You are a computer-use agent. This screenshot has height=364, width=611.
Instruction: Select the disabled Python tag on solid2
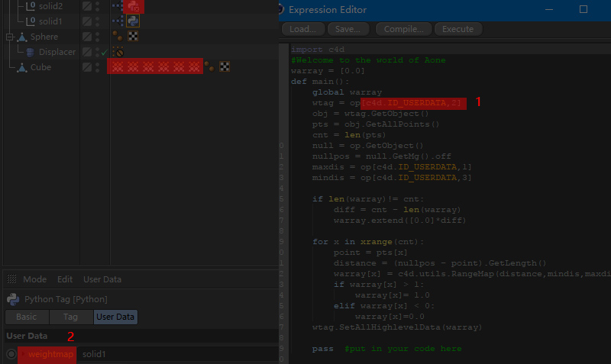133,6
